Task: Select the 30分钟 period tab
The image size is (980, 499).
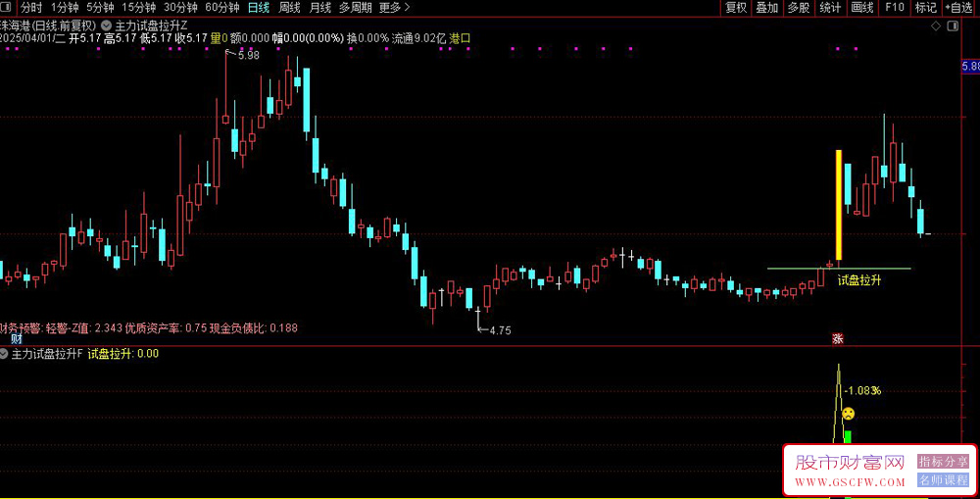Action: (180, 8)
